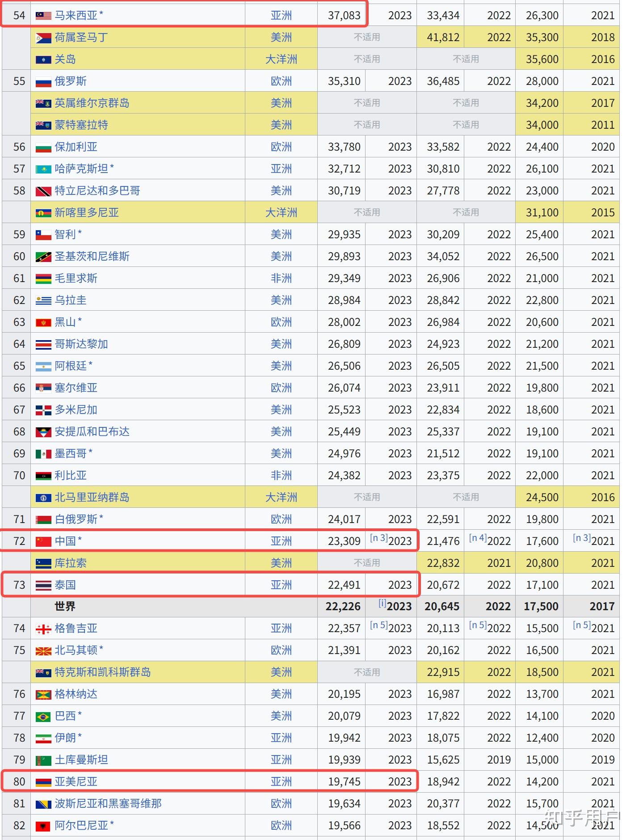Image resolution: width=639 pixels, height=840 pixels.
Task: Click the 欧洲 link in 保加利亚 row
Action: [x=281, y=147]
